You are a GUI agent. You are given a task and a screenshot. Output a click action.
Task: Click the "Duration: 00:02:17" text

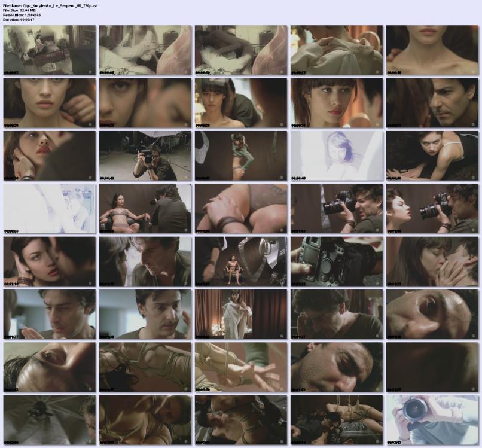pos(19,19)
